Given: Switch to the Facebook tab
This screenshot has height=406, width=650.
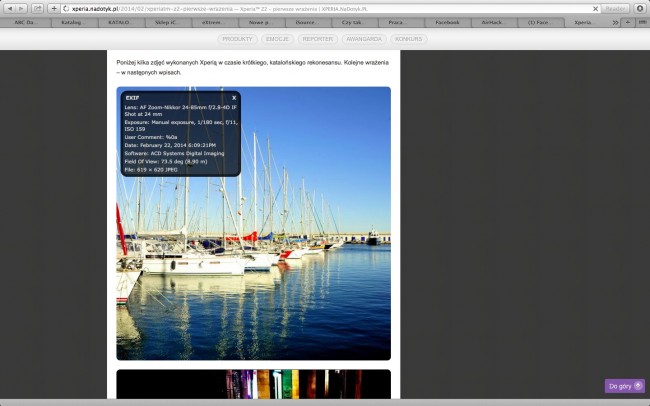Looking at the screenshot, I should (x=449, y=22).
